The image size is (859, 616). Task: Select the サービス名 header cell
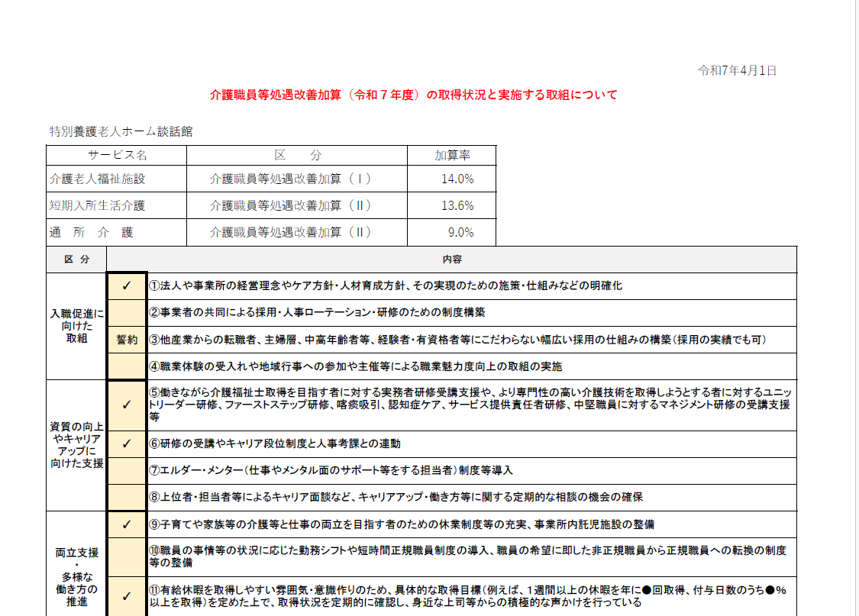point(116,156)
